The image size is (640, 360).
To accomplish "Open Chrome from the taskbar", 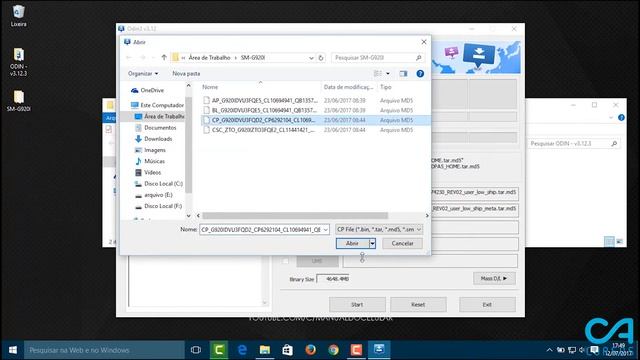I will pyautogui.click(x=333, y=350).
